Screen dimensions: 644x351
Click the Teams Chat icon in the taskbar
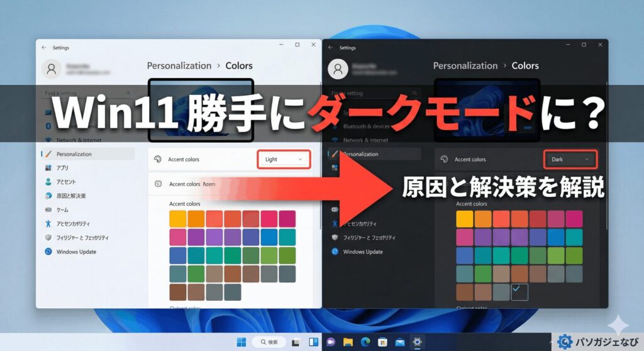click(x=331, y=342)
